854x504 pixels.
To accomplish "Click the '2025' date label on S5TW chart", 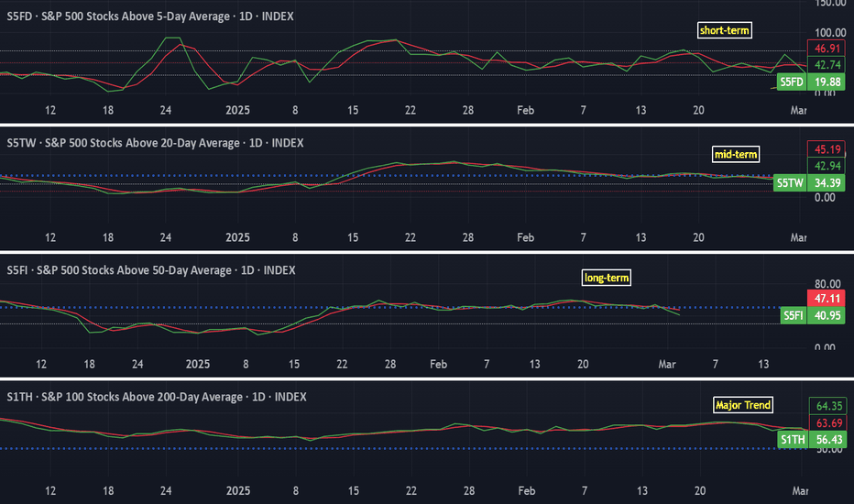I will point(237,237).
